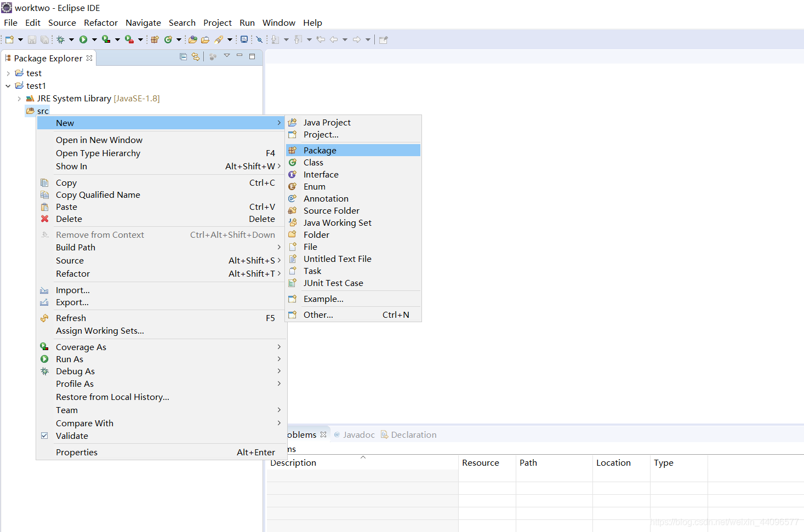Viewport: 804px width, 532px height.
Task: Open the New wizard dropdown arrow
Action: coord(20,39)
